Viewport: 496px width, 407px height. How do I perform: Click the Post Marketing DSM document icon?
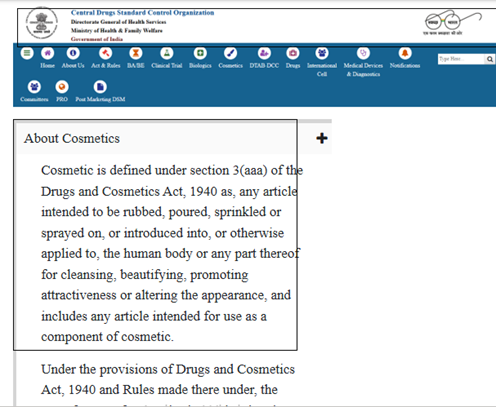click(x=100, y=87)
